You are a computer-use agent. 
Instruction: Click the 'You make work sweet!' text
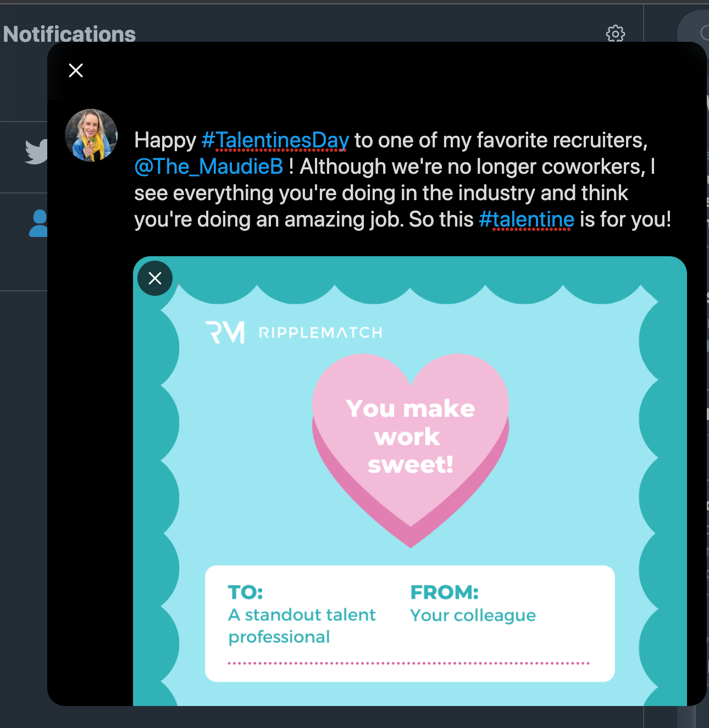tap(409, 435)
